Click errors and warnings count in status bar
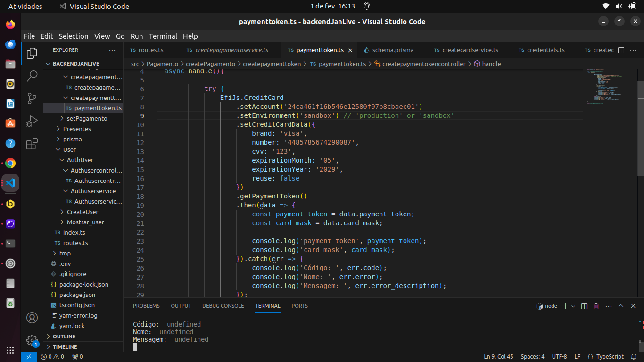Image resolution: width=644 pixels, height=362 pixels. tap(52, 357)
